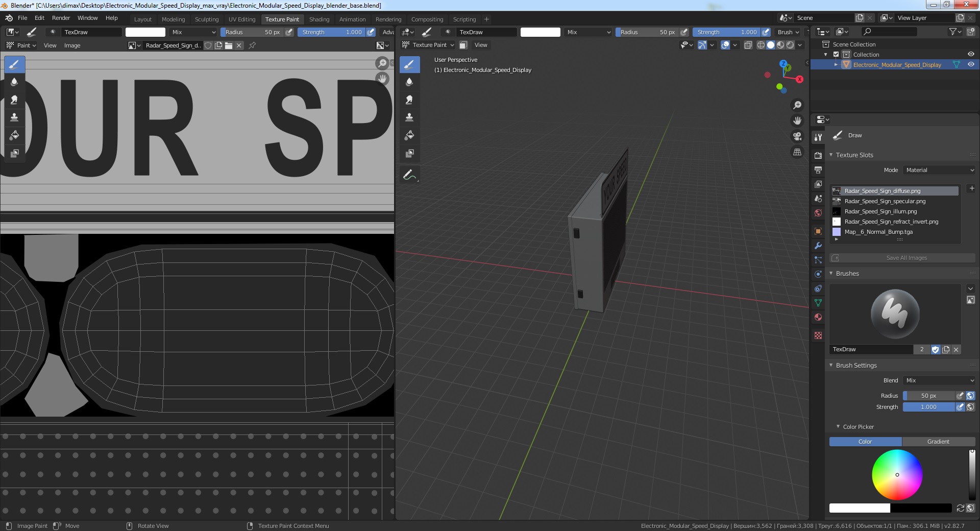Collapse the Color Picker subpanel
The image size is (980, 531).
point(838,427)
